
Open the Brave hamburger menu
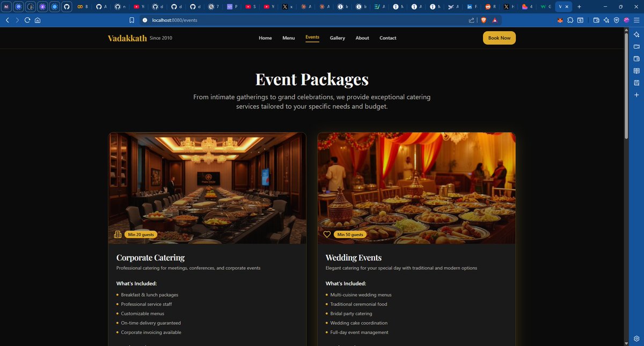[635, 20]
